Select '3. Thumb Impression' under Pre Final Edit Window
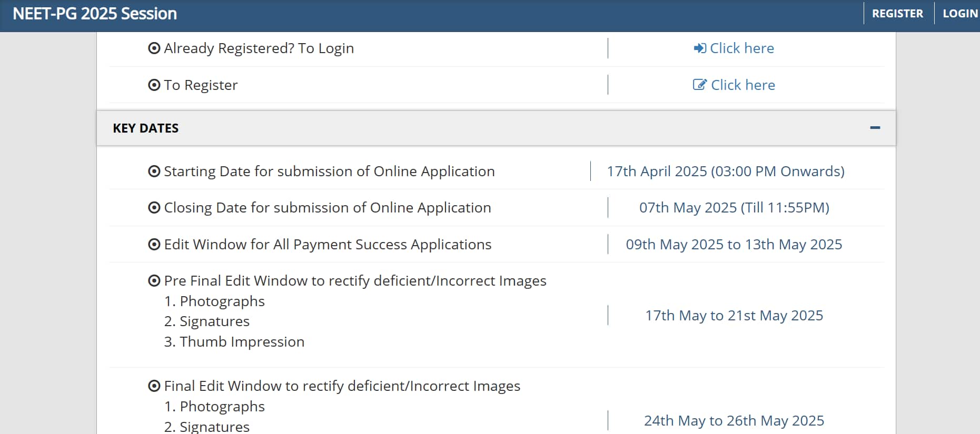The image size is (980, 434). coord(234,342)
